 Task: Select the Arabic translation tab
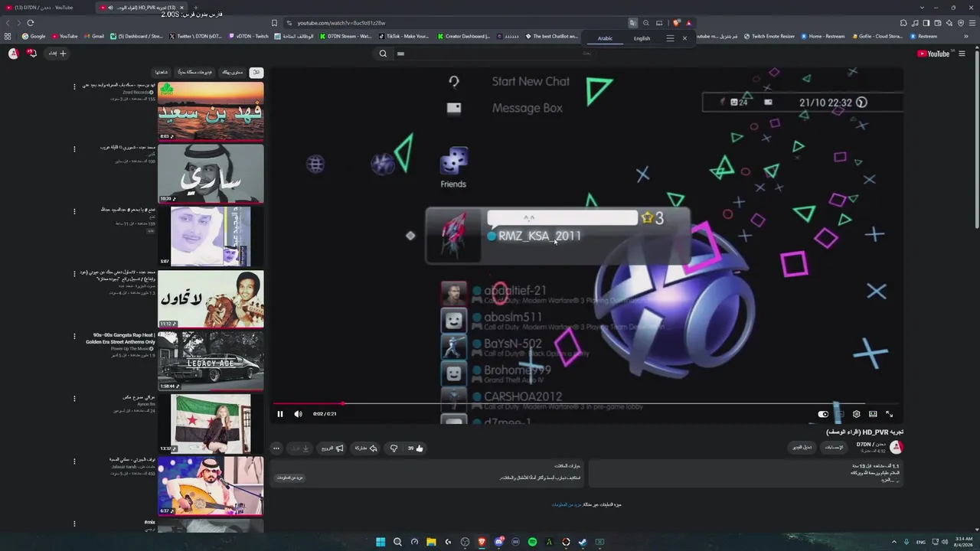(605, 38)
